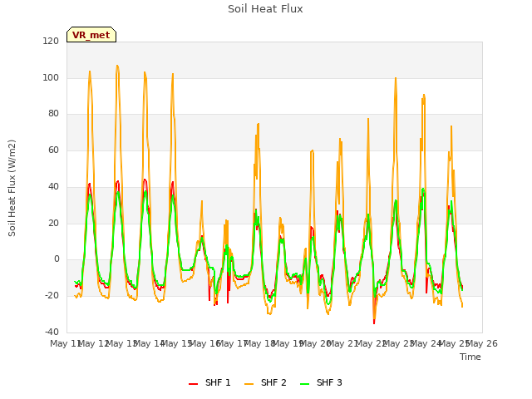Screen dimensions: 532x399
Task: Toggle the SHF 1 legend entry
Action: (x=209, y=382)
